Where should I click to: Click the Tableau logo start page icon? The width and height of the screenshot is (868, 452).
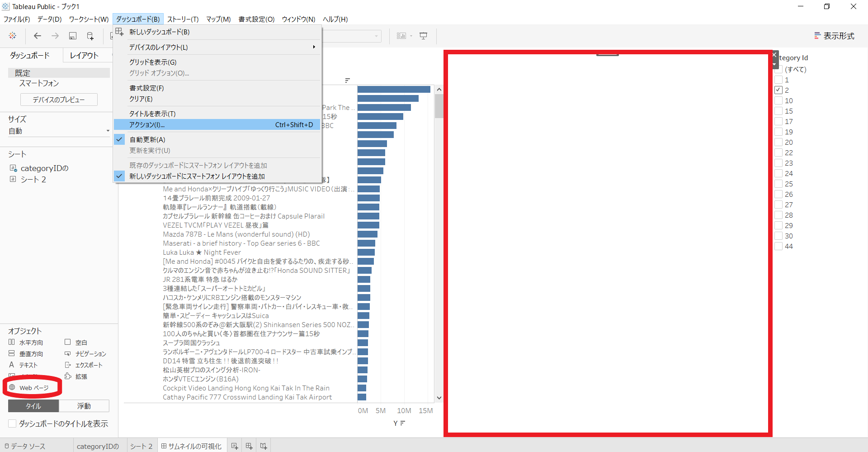[13, 36]
